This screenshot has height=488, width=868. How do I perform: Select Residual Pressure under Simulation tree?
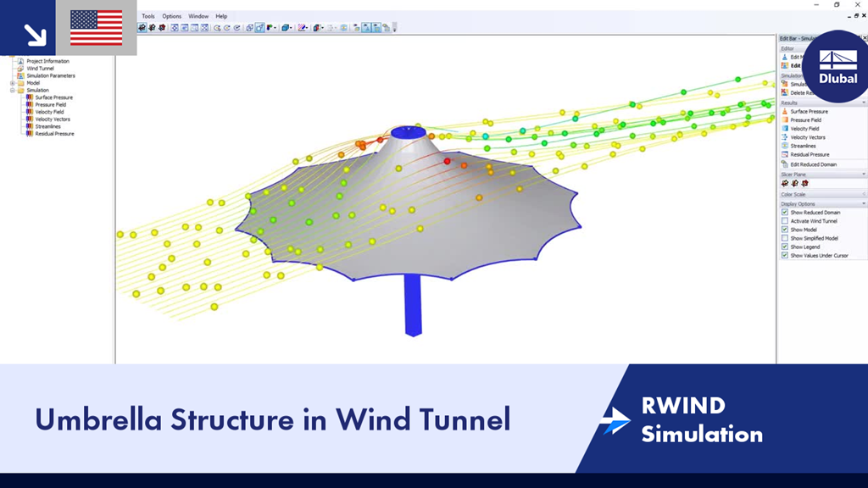[x=54, y=133]
